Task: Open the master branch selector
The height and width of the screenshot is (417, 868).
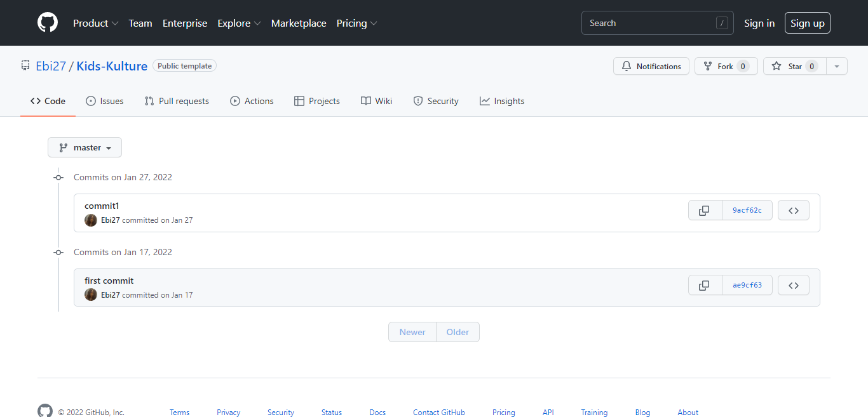Action: [85, 147]
